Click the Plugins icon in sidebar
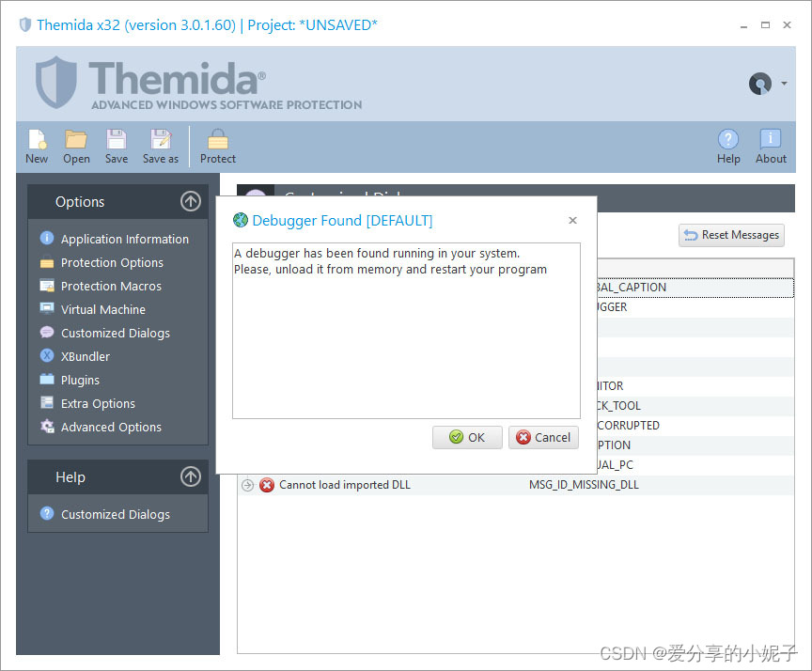 pos(47,379)
